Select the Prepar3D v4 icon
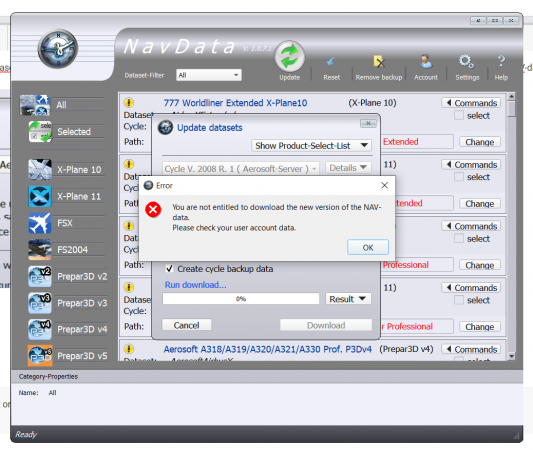Viewport: 533px width, 450px height. pos(40,329)
